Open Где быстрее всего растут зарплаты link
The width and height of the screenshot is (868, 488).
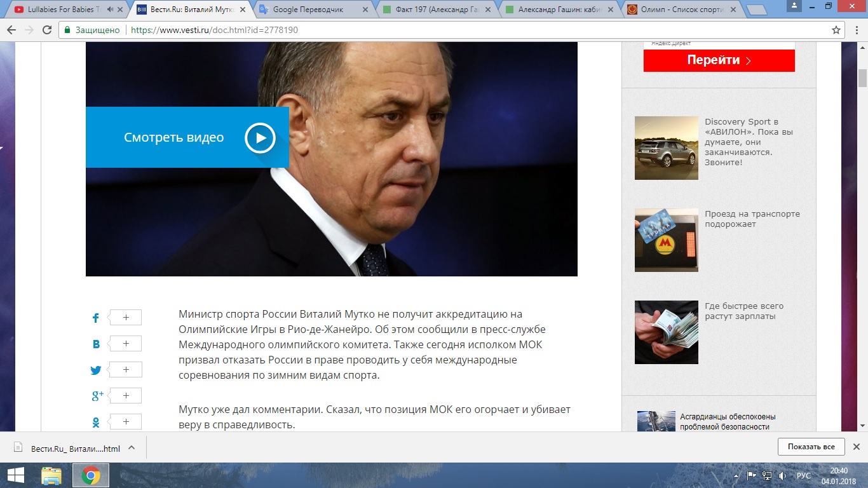[744, 311]
